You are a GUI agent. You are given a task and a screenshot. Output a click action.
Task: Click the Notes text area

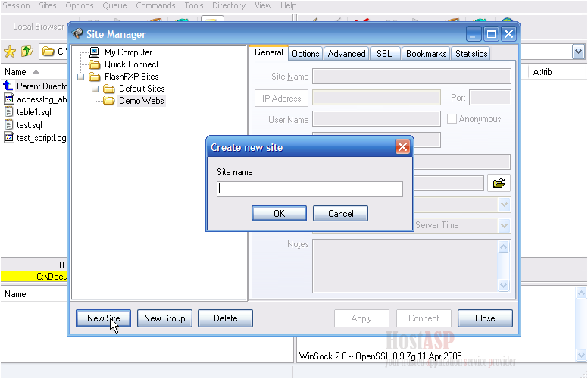coord(405,266)
